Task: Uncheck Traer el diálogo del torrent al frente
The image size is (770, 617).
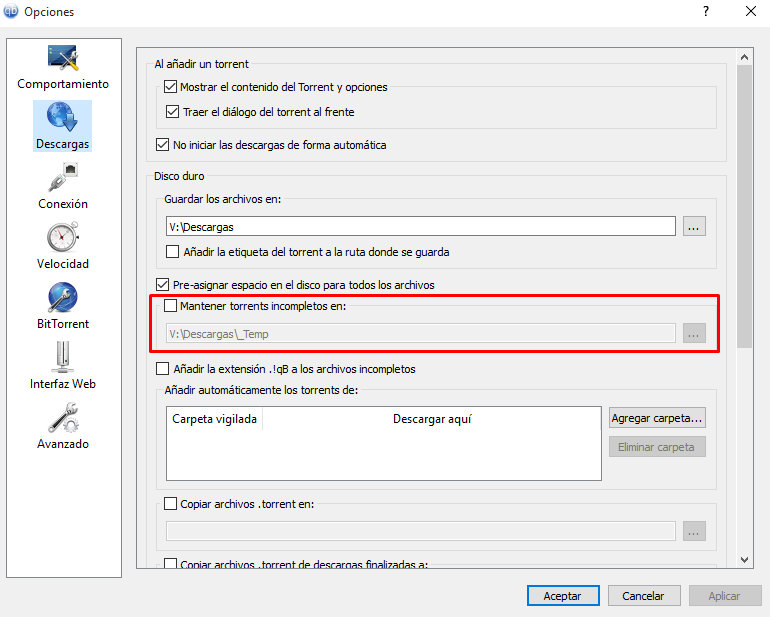Action: (172, 112)
